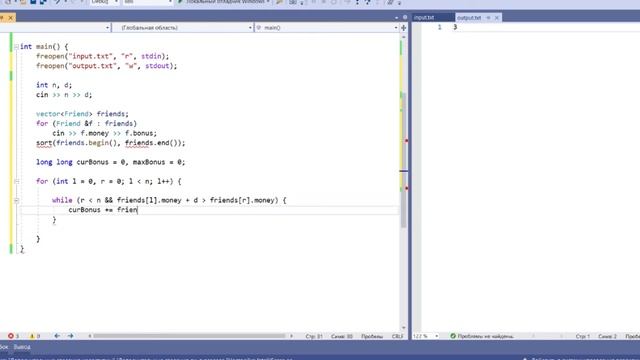Click the vector<Friend> friends declaration

[82, 114]
